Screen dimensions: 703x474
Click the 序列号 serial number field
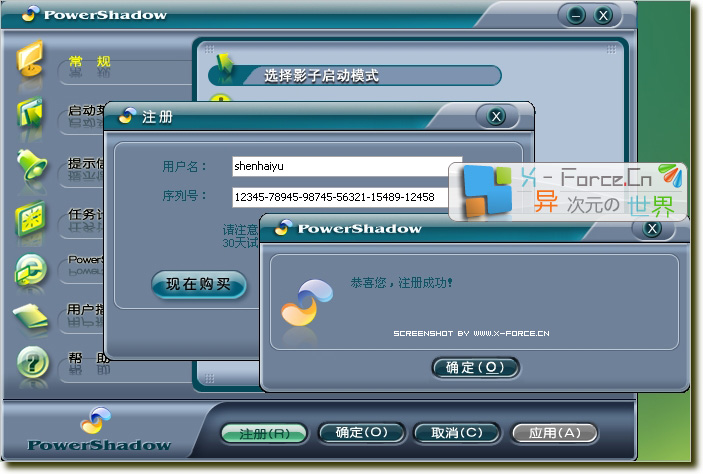(x=341, y=197)
